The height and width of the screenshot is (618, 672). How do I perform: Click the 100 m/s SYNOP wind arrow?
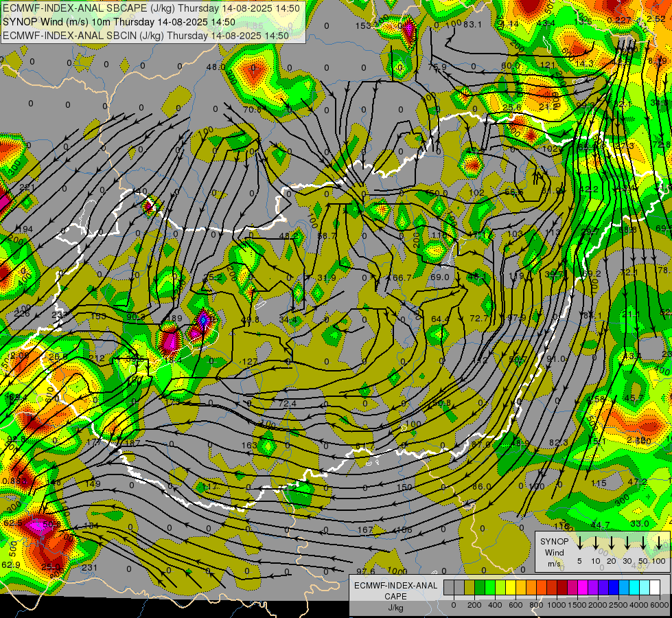pyautogui.click(x=659, y=543)
